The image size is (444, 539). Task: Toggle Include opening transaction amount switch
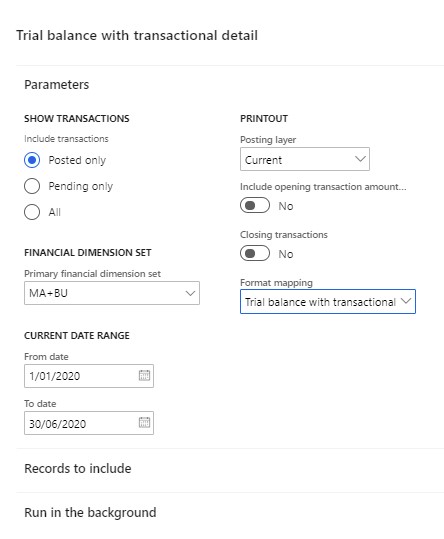pyautogui.click(x=255, y=205)
